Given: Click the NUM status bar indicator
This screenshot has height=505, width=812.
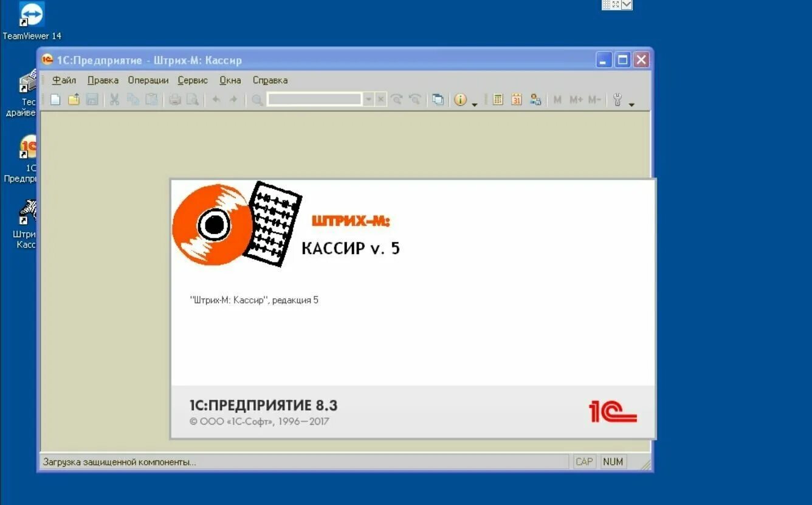Looking at the screenshot, I should click(x=613, y=462).
